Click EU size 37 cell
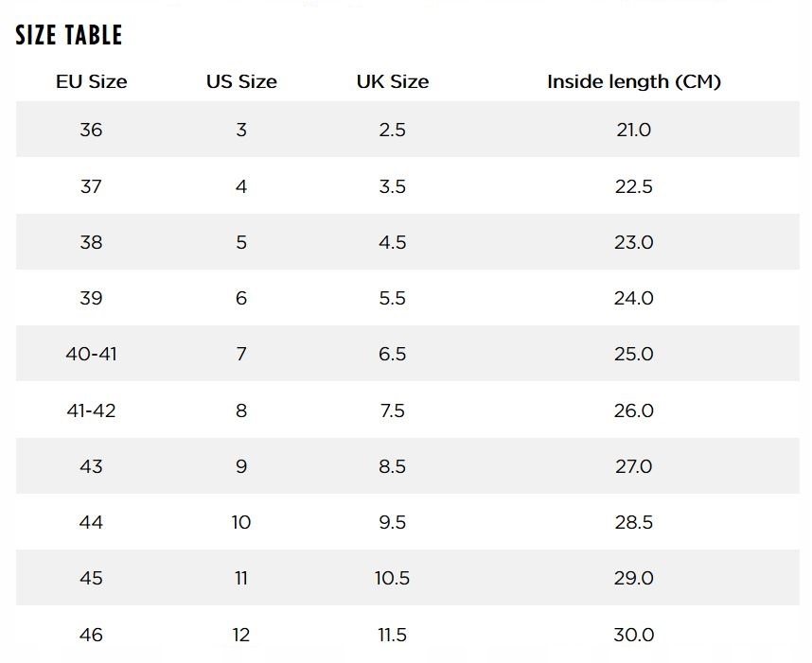The image size is (812, 663). point(91,186)
